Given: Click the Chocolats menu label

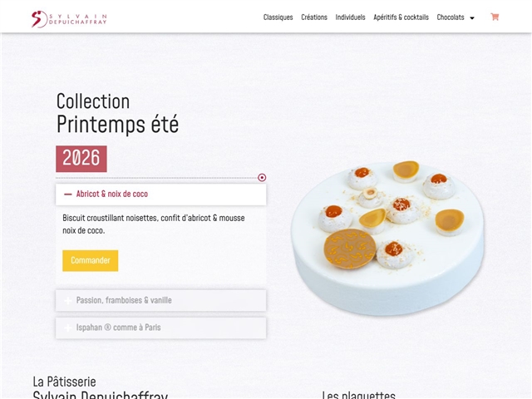Looking at the screenshot, I should 451,17.
